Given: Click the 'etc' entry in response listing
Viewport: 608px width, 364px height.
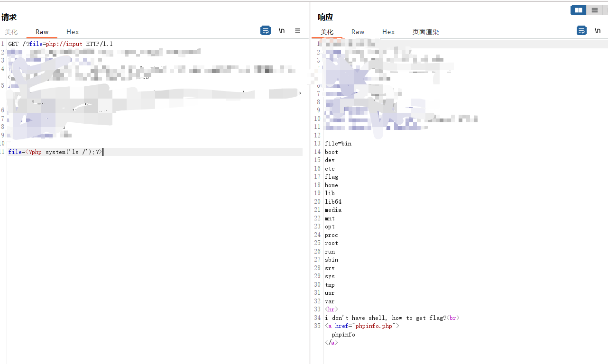Looking at the screenshot, I should pos(330,169).
